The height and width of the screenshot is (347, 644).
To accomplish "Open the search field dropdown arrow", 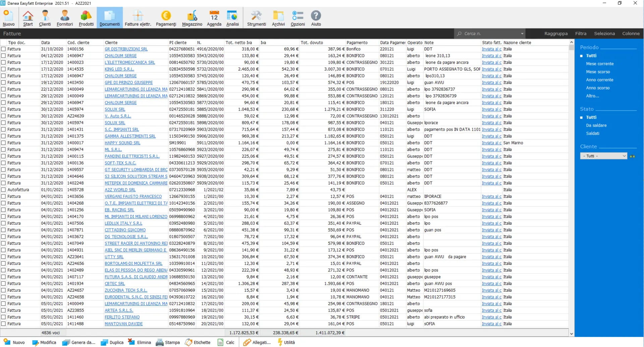I will coord(522,33).
